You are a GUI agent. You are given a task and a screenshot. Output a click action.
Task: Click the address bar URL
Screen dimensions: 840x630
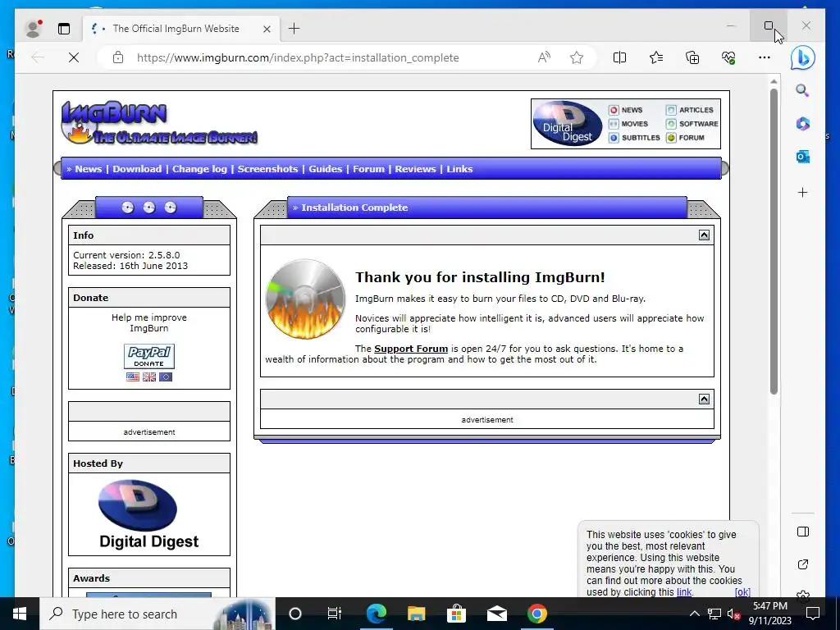tap(298, 57)
